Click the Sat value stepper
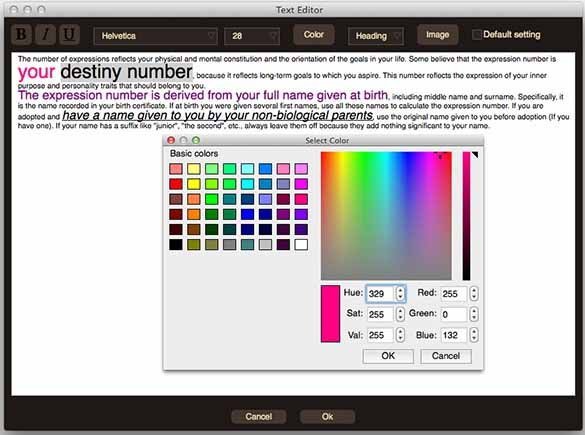The image size is (585, 435). pos(400,314)
